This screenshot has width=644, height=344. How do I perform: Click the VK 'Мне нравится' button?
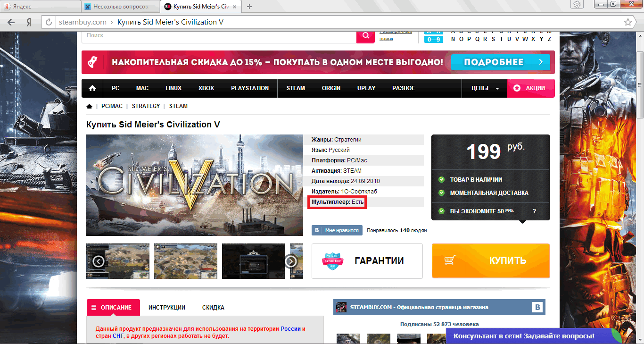(x=338, y=230)
